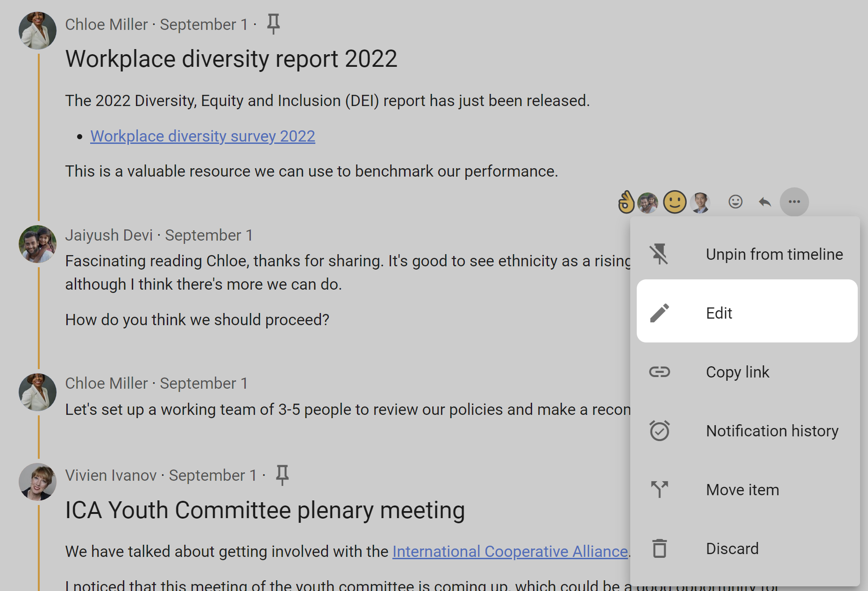Screen dimensions: 868x591
Task: Select Discard to delete the comment
Action: coord(747,548)
